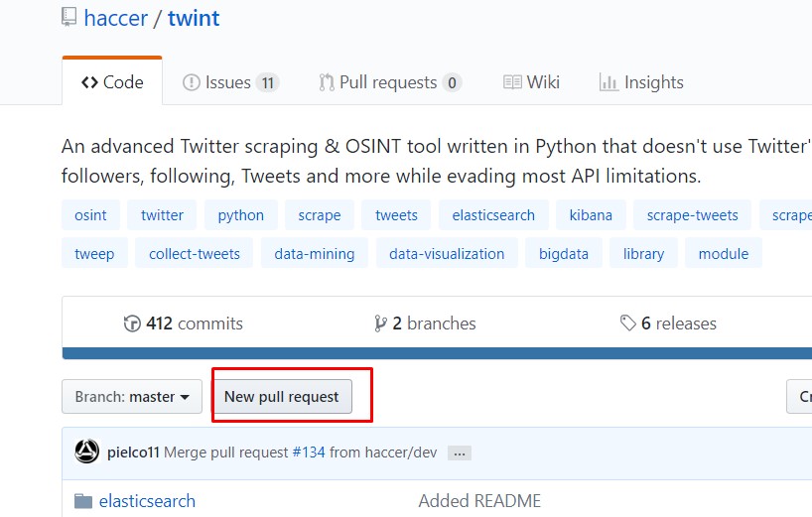Open pull request #134 link
Viewport: 812px width, 517px height.
tap(309, 452)
